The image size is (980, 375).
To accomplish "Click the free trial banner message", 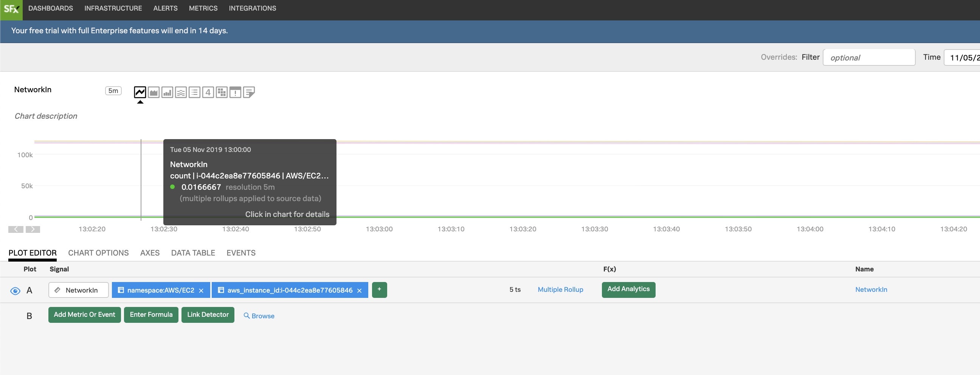I will point(119,31).
